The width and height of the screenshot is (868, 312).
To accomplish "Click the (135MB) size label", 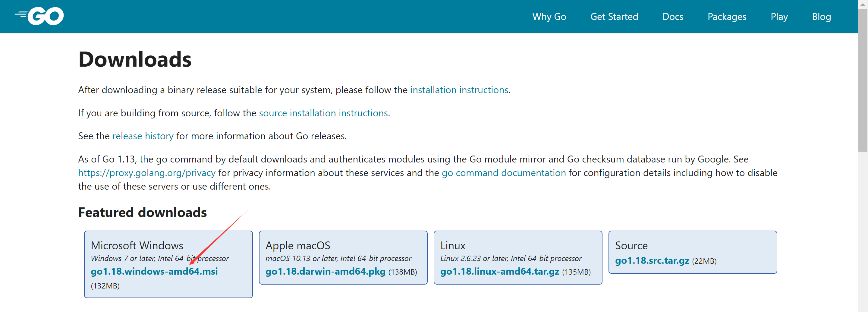I will click(x=576, y=272).
